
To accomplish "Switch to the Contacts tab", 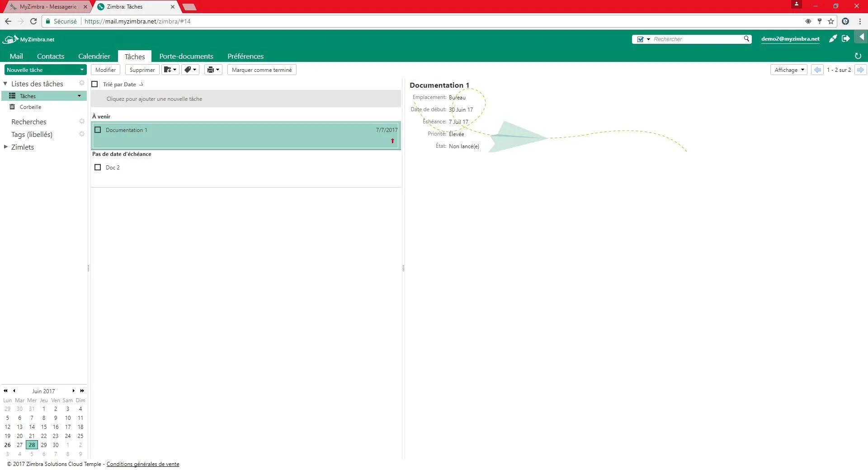I will coord(51,56).
